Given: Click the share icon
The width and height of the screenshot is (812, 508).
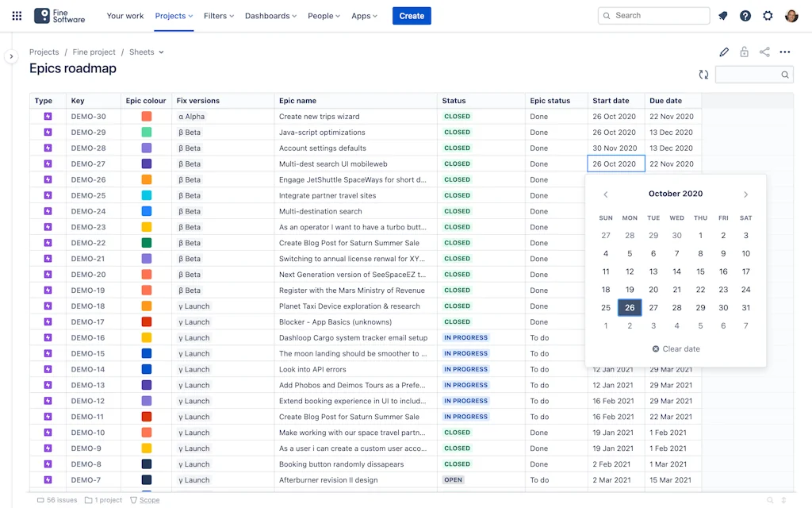Looking at the screenshot, I should point(764,52).
